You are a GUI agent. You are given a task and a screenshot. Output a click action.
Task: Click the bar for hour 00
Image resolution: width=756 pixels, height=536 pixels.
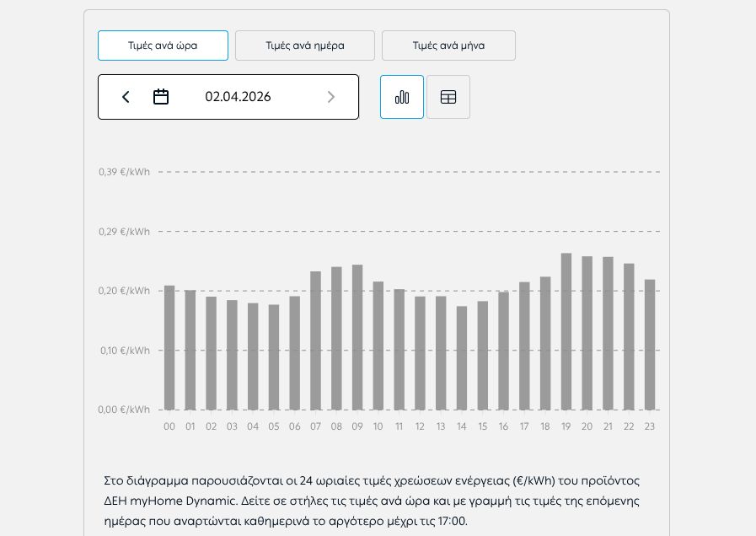(169, 348)
